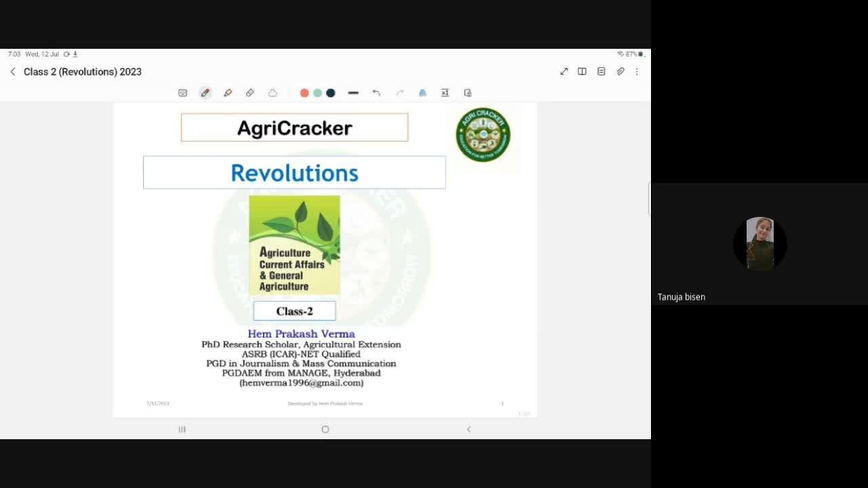Pick the mint green pen color
The height and width of the screenshot is (488, 868).
tap(317, 93)
